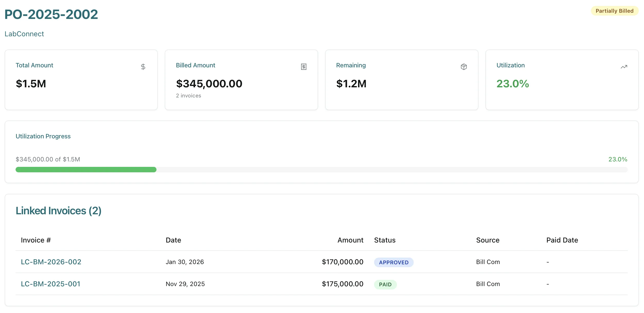Select the PO-2025-2002 title
Image resolution: width=644 pixels, height=313 pixels.
click(x=51, y=14)
